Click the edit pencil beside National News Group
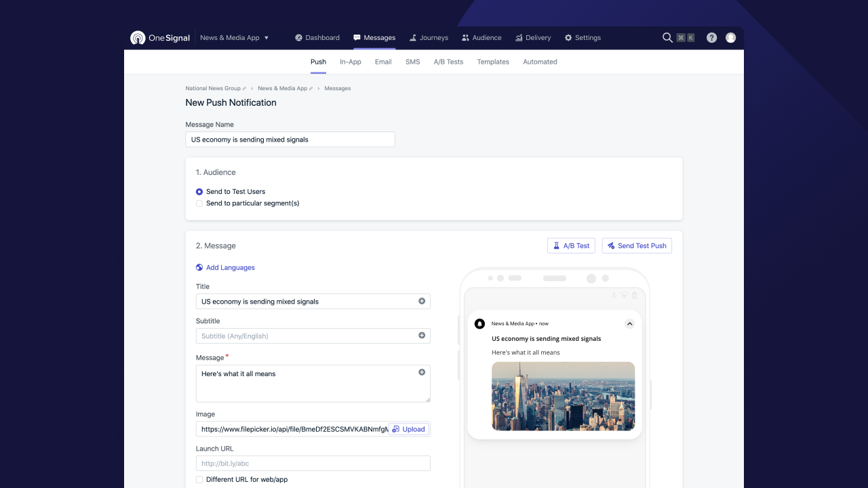This screenshot has width=868, height=488. pyautogui.click(x=245, y=89)
